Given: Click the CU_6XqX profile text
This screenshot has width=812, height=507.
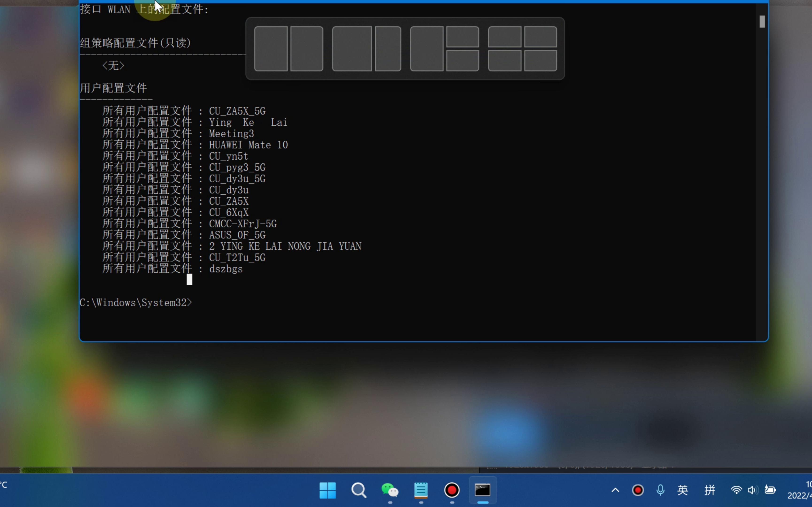Looking at the screenshot, I should [229, 213].
